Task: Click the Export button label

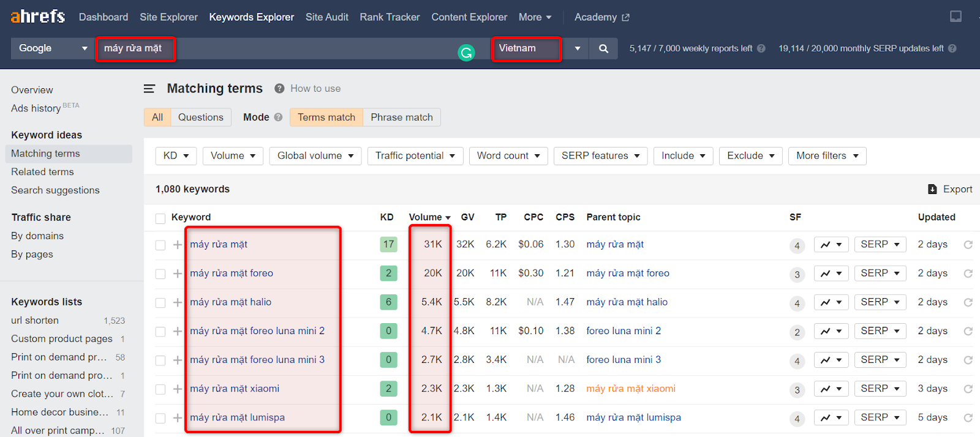Action: coord(958,189)
